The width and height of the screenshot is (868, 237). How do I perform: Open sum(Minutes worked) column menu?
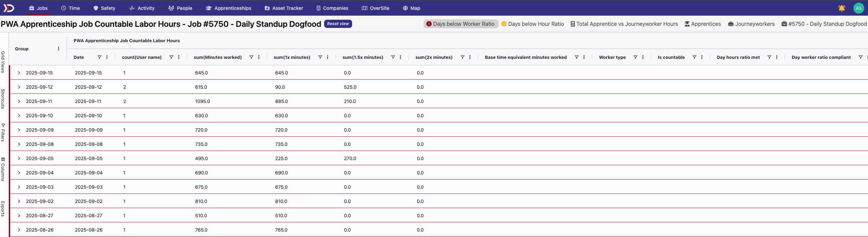coord(259,57)
